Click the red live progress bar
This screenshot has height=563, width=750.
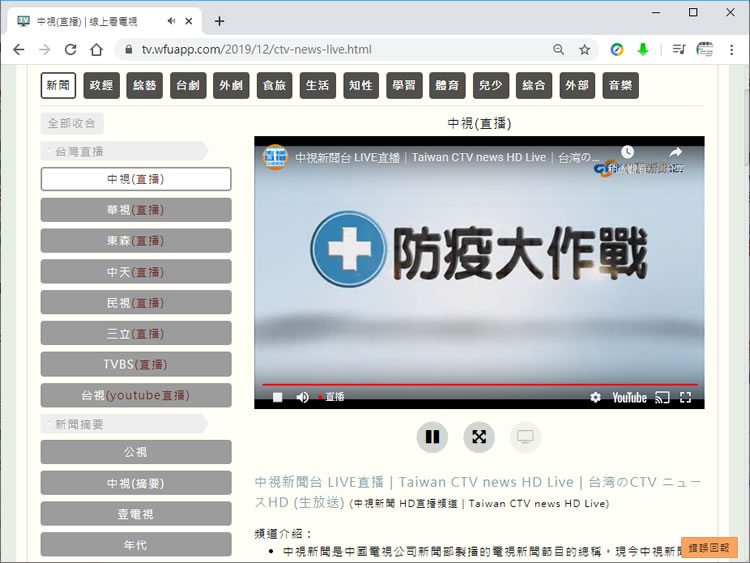tap(480, 384)
